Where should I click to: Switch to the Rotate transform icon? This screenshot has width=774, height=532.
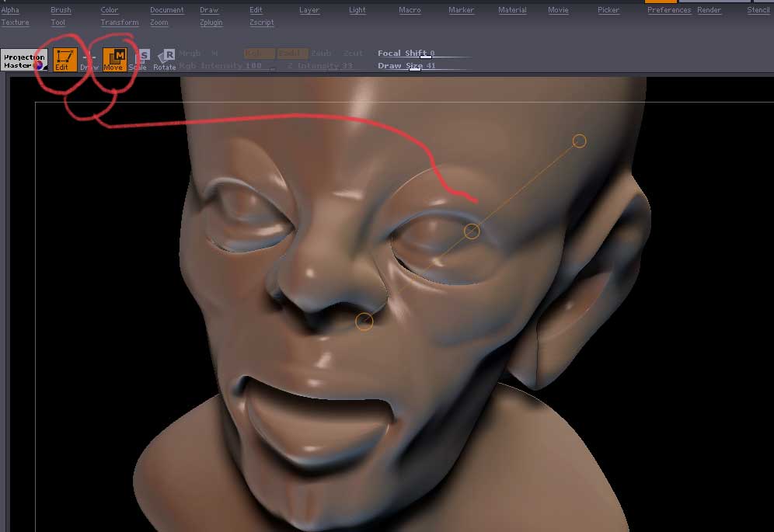165,60
